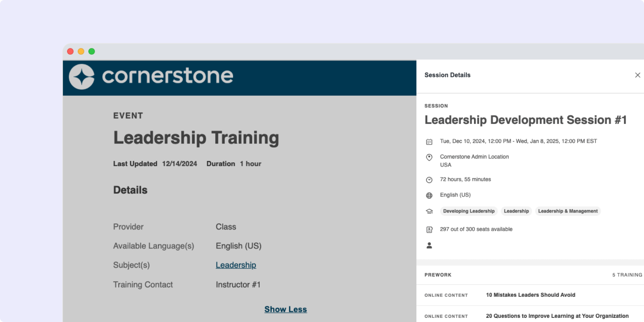The height and width of the screenshot is (322, 644).
Task: Close the Session Details panel
Action: [638, 75]
